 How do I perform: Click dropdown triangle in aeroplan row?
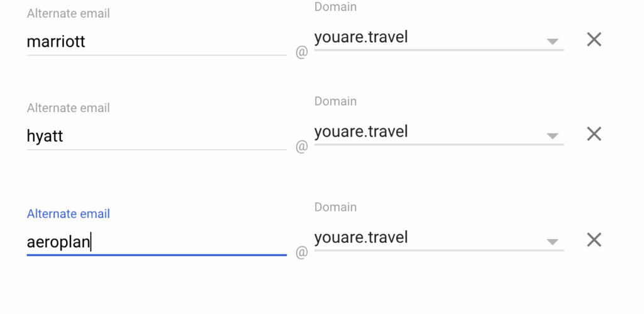pyautogui.click(x=552, y=242)
